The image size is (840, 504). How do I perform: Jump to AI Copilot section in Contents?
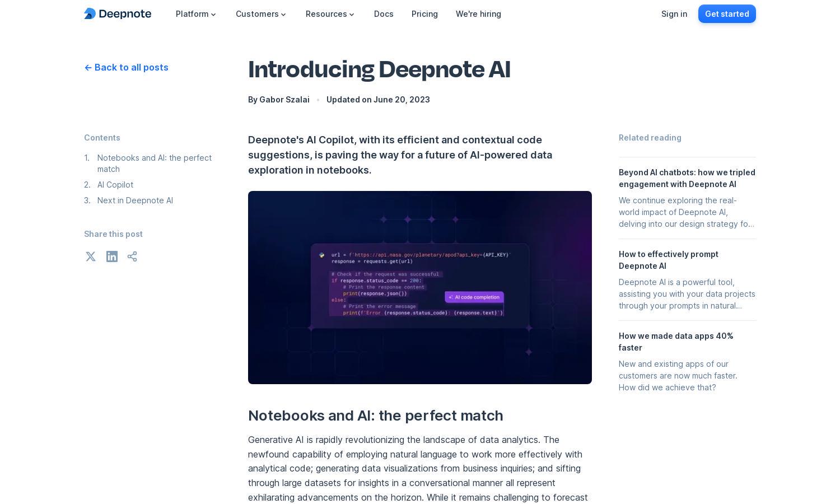[115, 184]
